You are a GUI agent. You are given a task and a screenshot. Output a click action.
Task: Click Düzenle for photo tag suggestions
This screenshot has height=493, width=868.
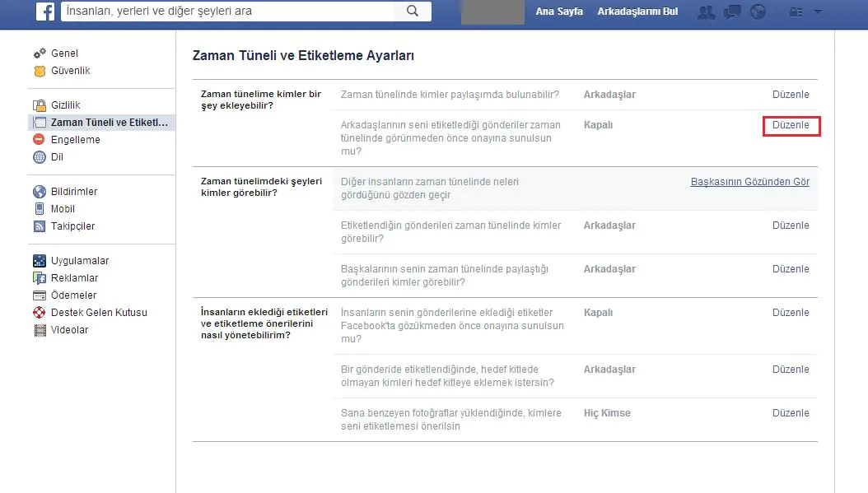(791, 412)
